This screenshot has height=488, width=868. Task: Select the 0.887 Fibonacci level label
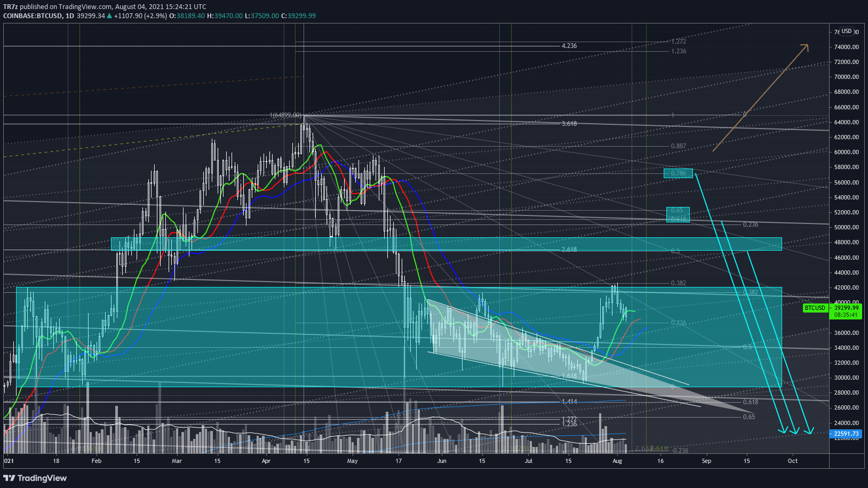(x=679, y=146)
